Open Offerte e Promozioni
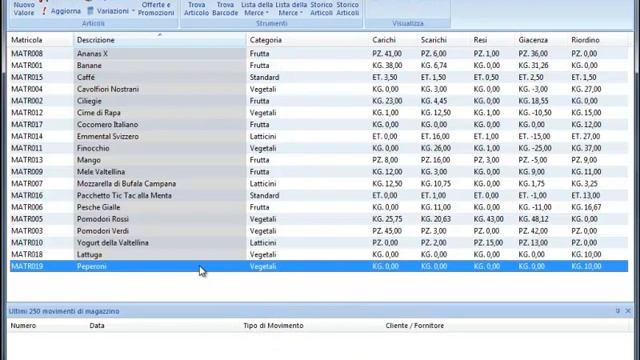 point(156,9)
